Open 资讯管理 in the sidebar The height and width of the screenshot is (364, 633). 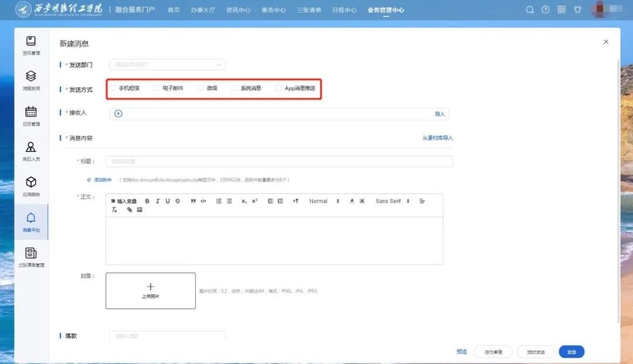tap(31, 45)
